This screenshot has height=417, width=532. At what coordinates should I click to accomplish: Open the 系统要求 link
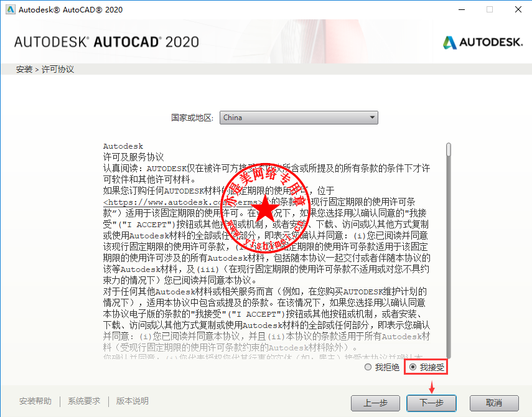click(84, 401)
